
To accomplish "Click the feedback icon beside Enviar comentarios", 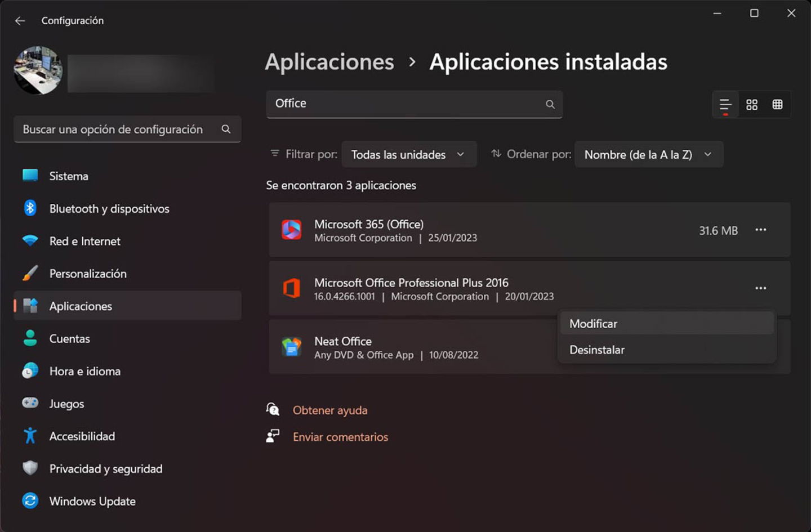I will [273, 436].
